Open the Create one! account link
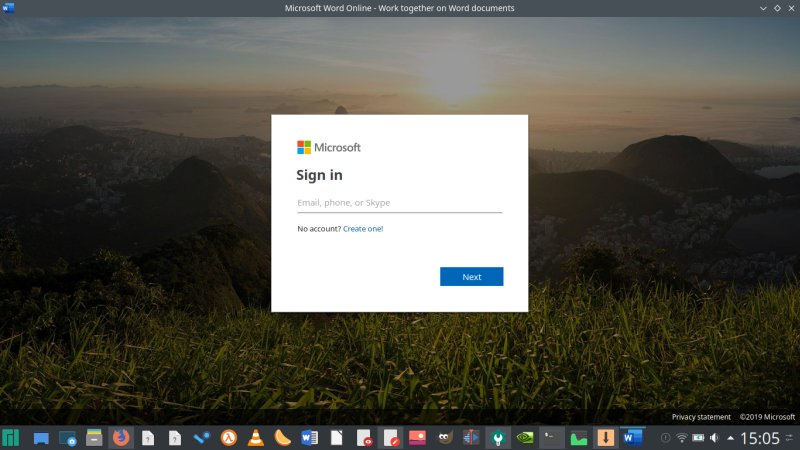Viewport: 800px width, 450px height. coord(363,229)
